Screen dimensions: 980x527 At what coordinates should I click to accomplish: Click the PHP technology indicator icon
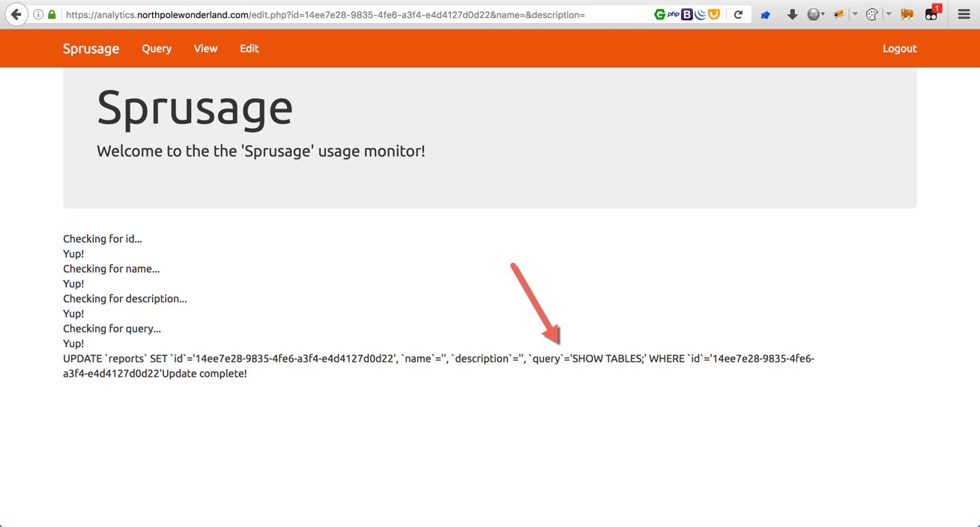673,14
